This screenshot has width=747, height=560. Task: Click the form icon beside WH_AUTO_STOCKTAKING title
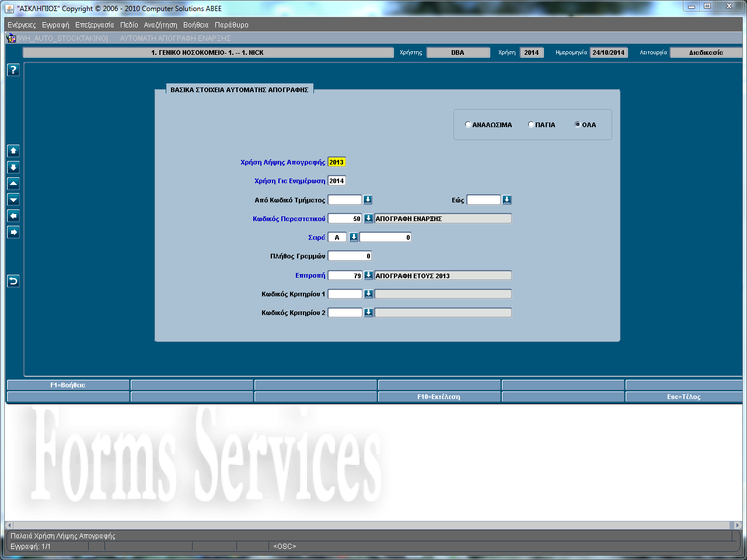11,38
